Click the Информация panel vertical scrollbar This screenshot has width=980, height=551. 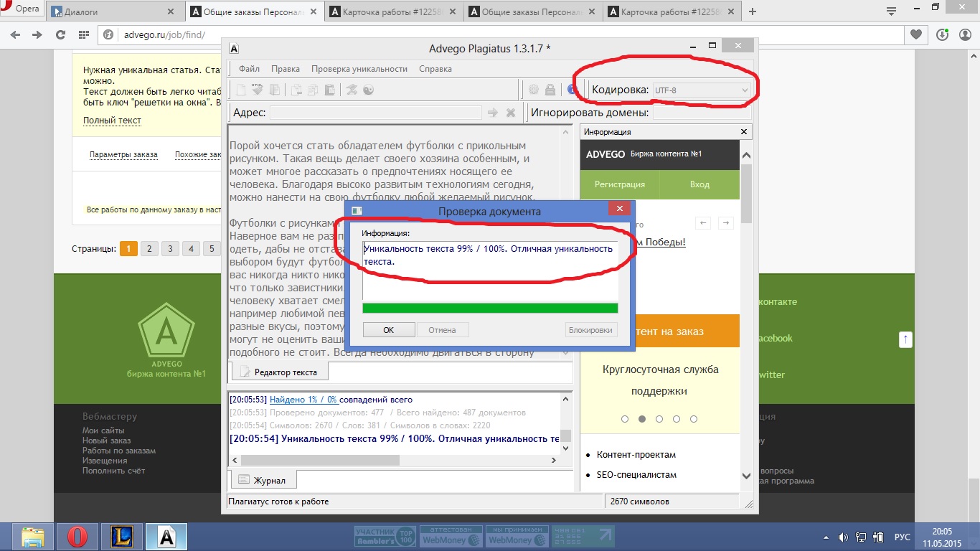[x=745, y=316]
